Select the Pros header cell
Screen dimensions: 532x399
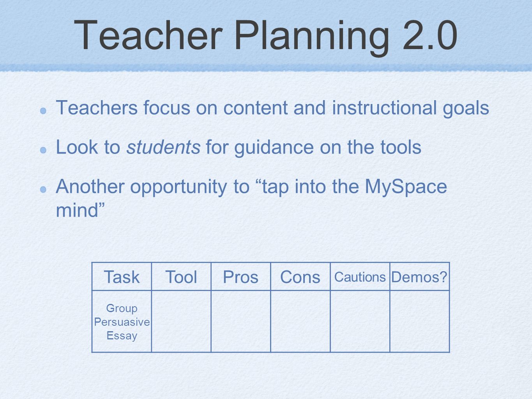point(241,277)
